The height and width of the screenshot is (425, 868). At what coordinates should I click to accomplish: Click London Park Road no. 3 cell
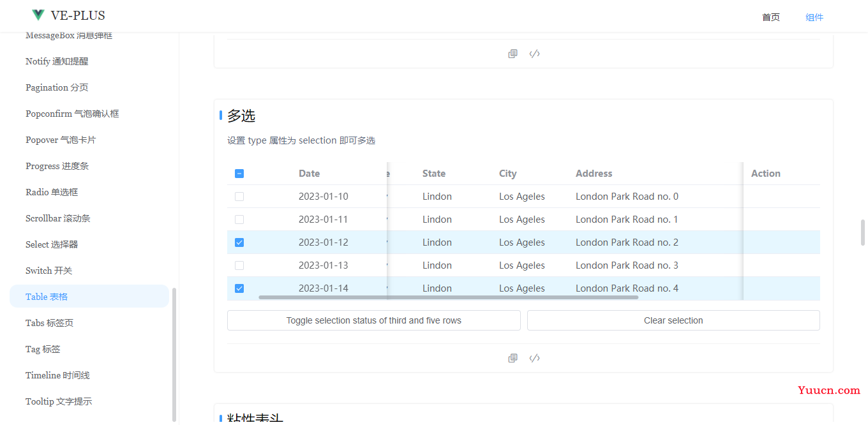(x=627, y=265)
